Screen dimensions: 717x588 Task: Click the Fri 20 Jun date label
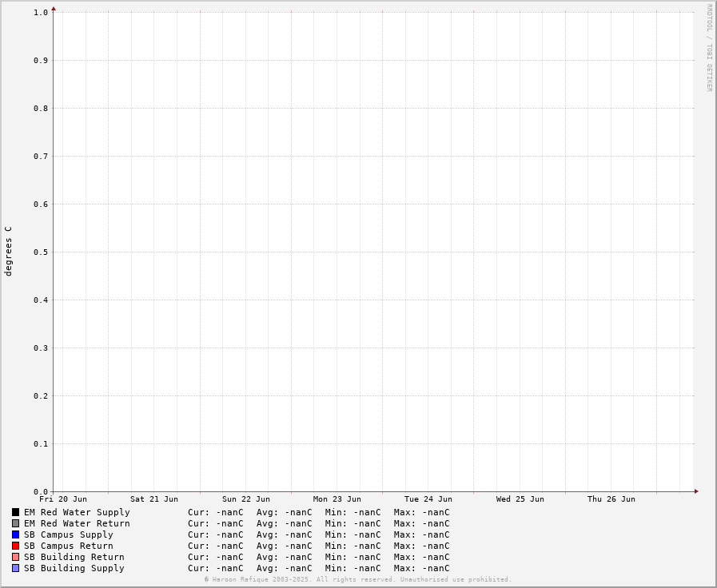[63, 499]
